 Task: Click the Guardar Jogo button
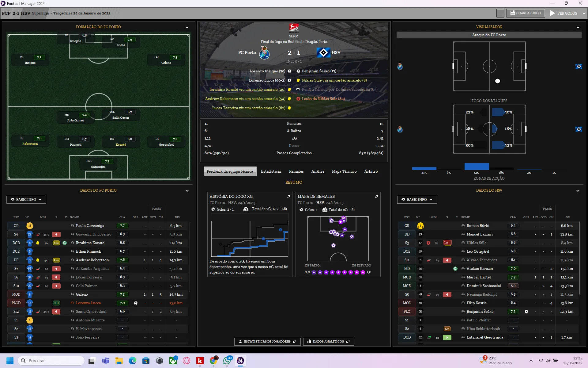[526, 13]
